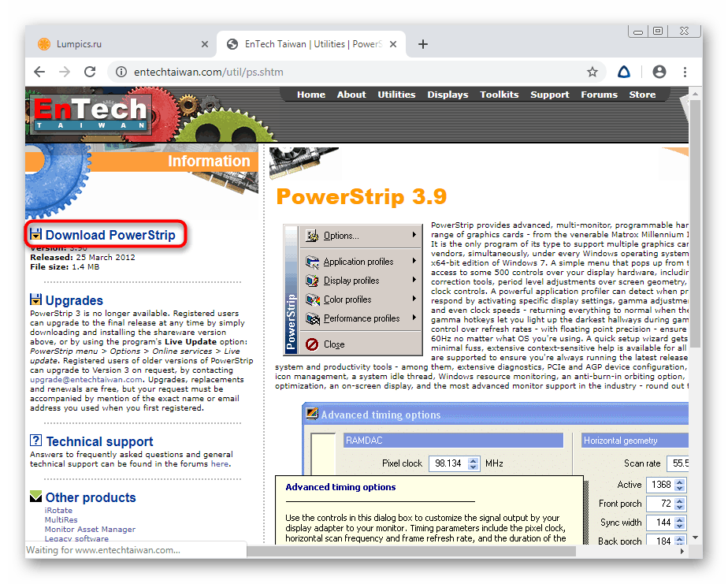Click the green arrow icon beside Other products
The height and width of the screenshot is (584, 728).
[35, 497]
